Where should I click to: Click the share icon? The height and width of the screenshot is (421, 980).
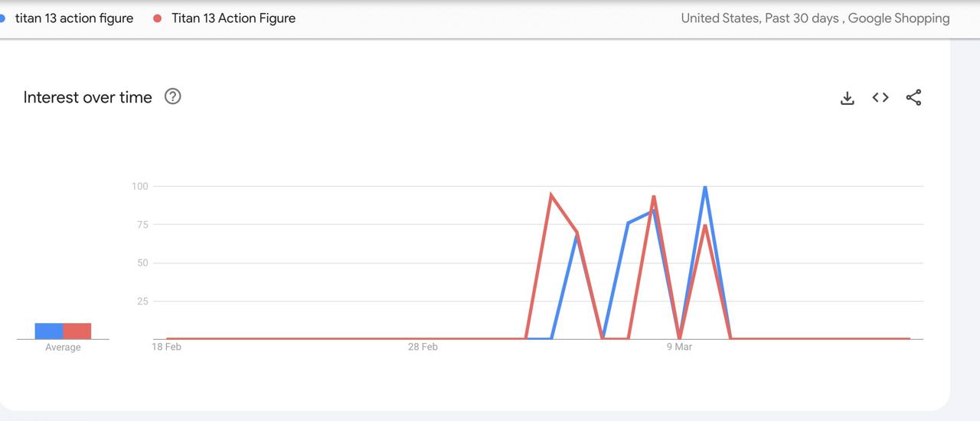[x=913, y=97]
